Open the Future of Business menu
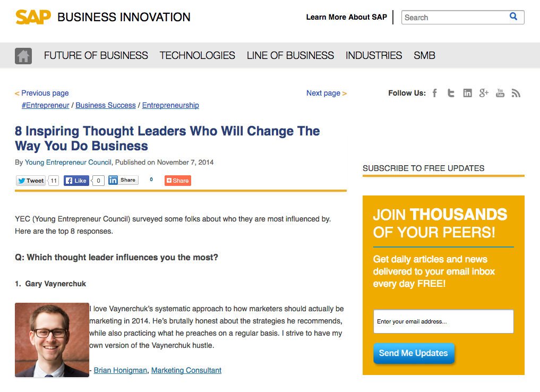The height and width of the screenshot is (392, 540). pos(96,55)
